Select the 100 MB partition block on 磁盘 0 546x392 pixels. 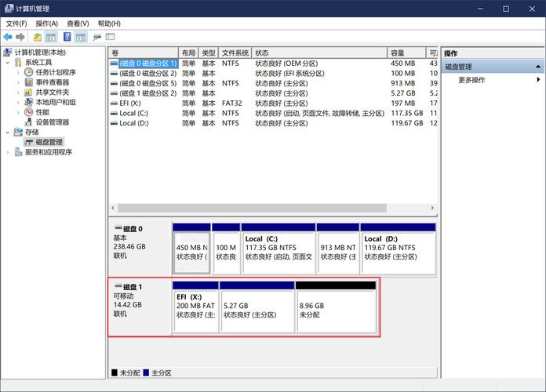[226, 249]
